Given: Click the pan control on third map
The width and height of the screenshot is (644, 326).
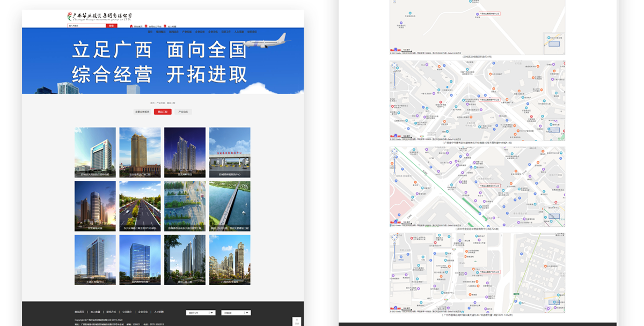Looking at the screenshot, I should 394,152.
